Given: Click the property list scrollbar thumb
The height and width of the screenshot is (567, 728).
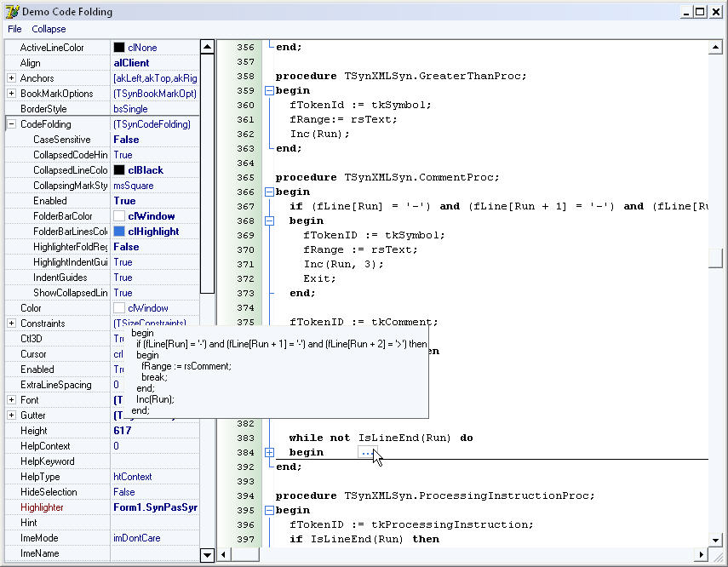Looking at the screenshot, I should pos(207,173).
